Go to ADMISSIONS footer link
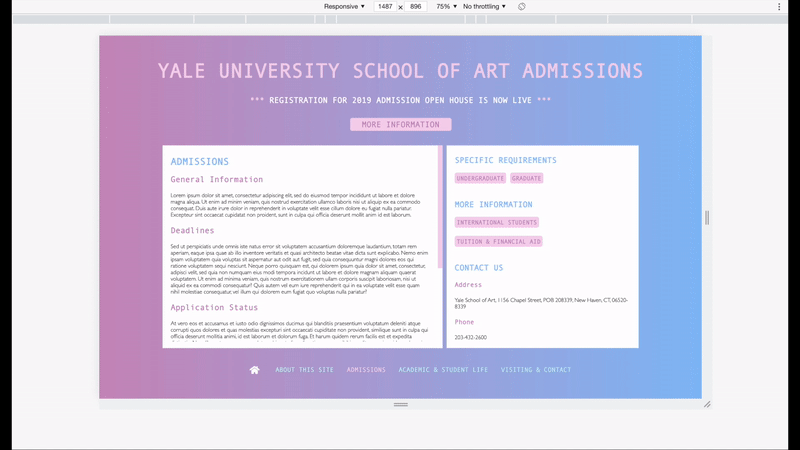Image resolution: width=800 pixels, height=450 pixels. tap(366, 370)
